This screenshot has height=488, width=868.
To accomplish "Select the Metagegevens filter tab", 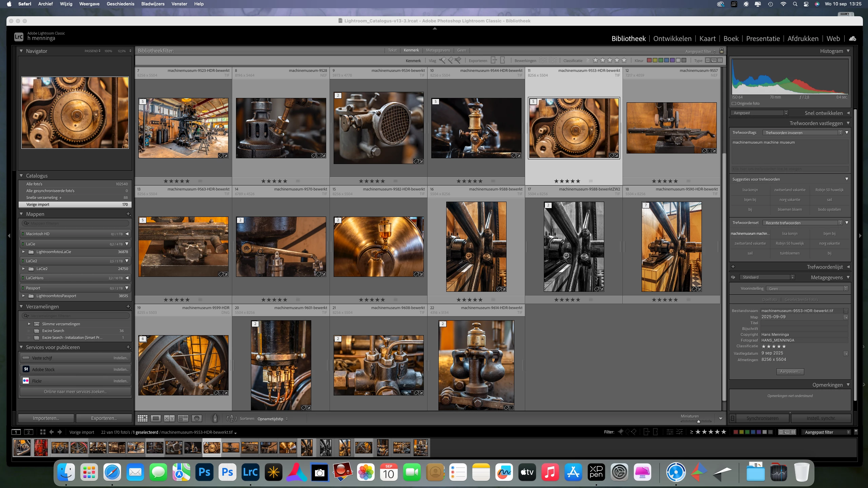I will [x=438, y=50].
